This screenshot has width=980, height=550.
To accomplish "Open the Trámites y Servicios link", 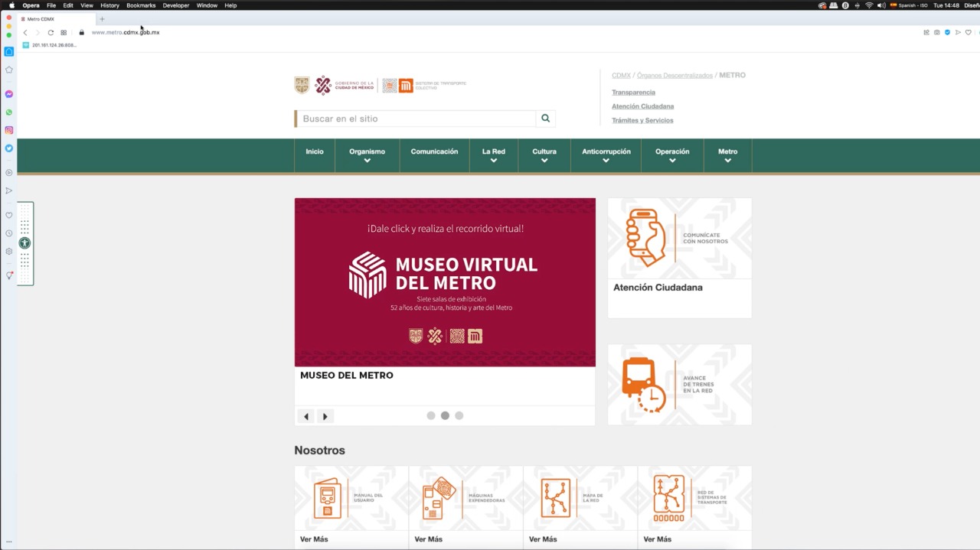I will click(642, 120).
